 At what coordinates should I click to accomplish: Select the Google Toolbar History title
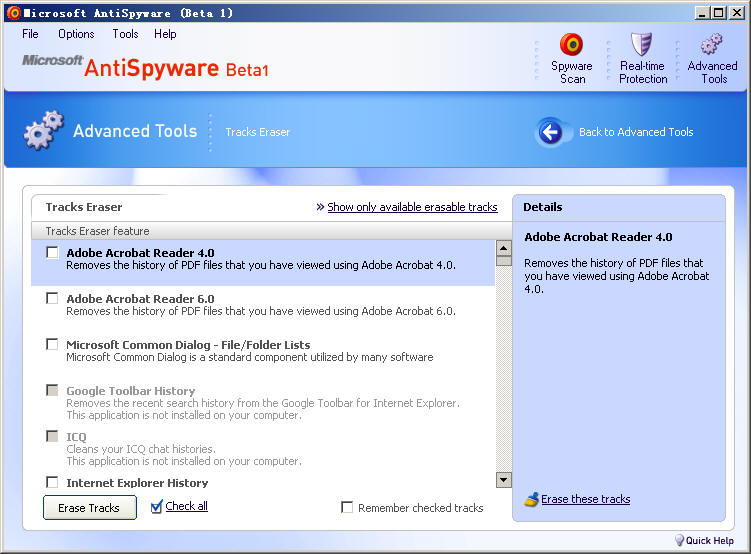[x=131, y=391]
